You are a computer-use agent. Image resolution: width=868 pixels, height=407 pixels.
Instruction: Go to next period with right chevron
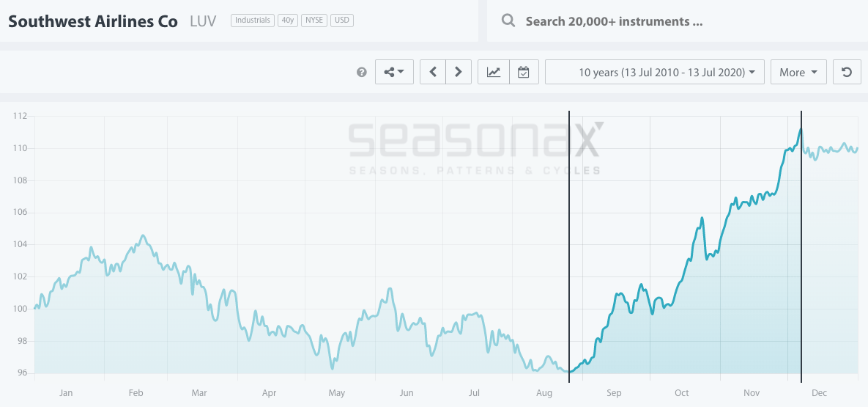459,72
